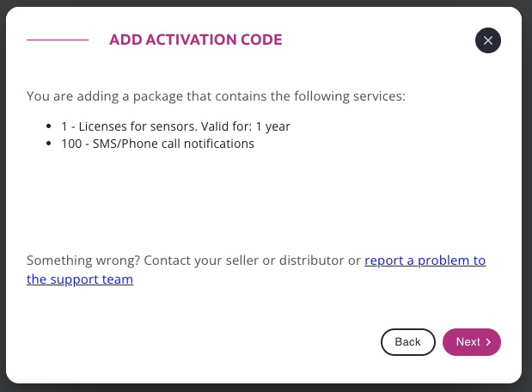Click the ADD ACTIVATION CODE heading
This screenshot has height=392, width=532.
coord(195,40)
